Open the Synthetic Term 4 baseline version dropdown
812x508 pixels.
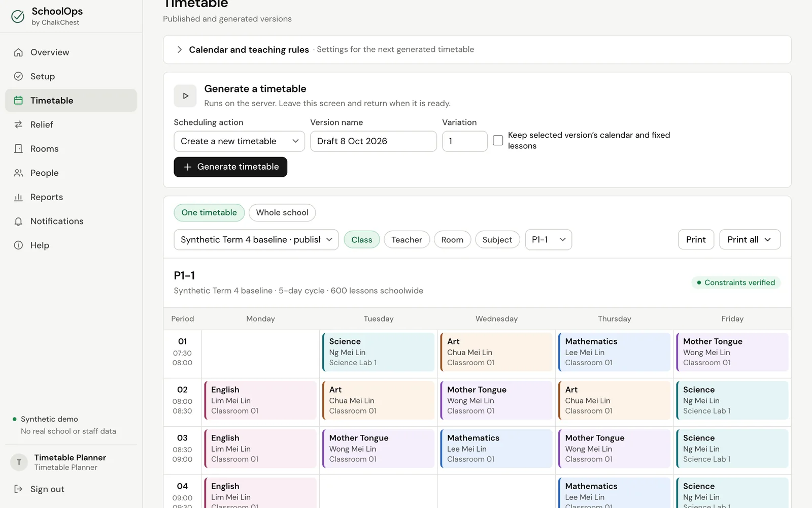256,240
